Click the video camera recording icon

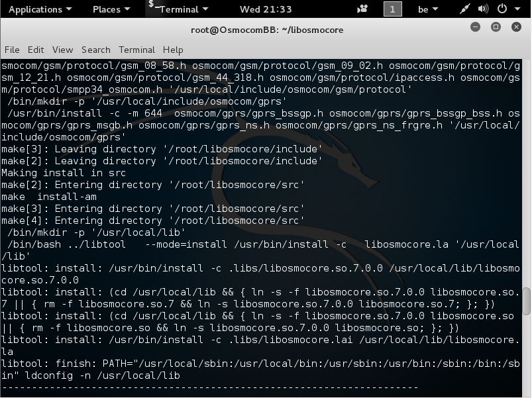[x=362, y=9]
